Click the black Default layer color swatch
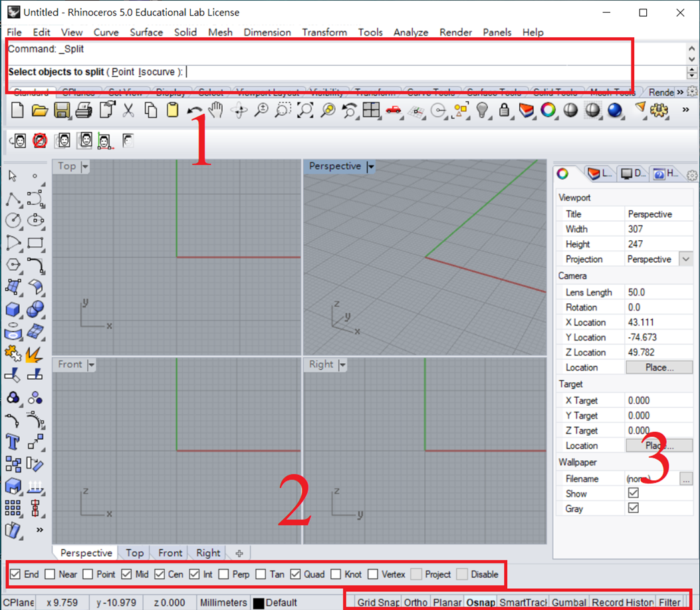 [x=259, y=603]
